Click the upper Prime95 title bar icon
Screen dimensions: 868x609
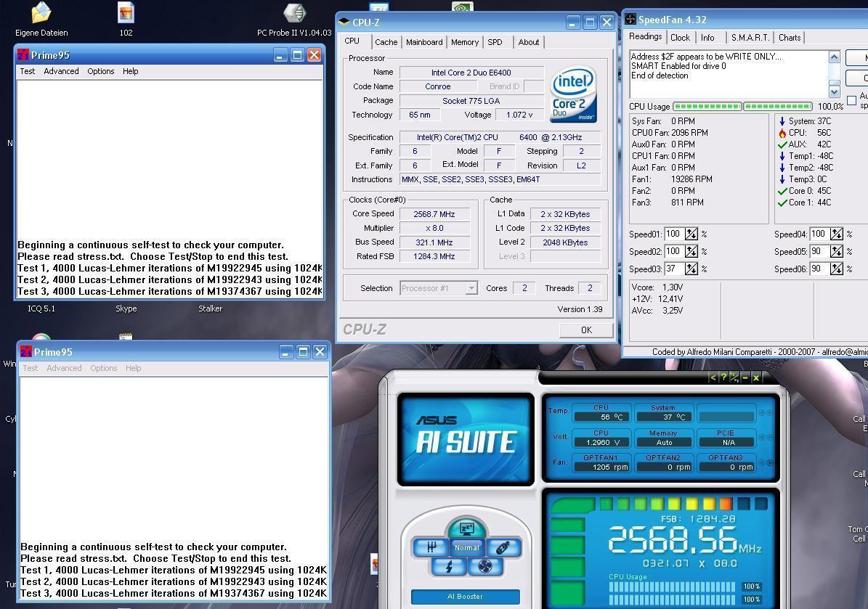click(x=23, y=55)
